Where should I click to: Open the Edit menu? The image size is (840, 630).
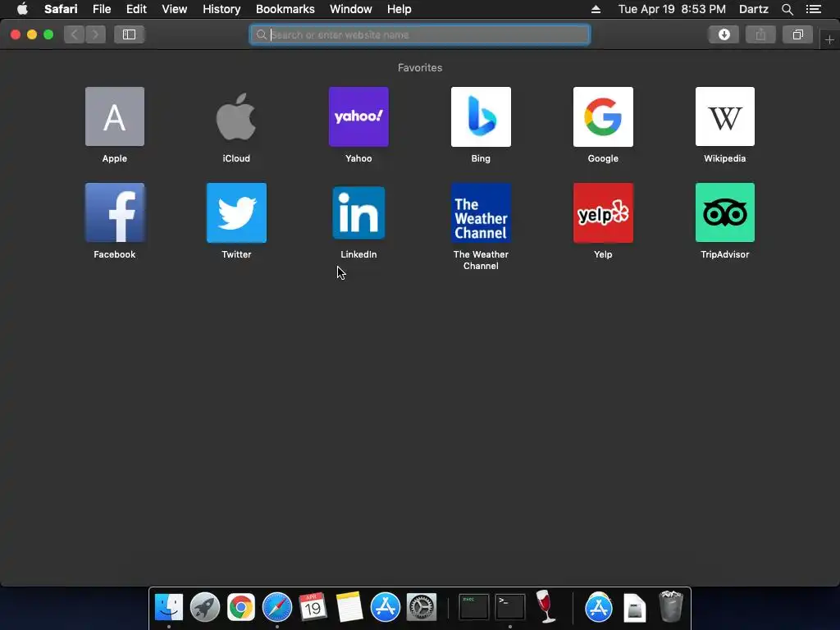[136, 9]
